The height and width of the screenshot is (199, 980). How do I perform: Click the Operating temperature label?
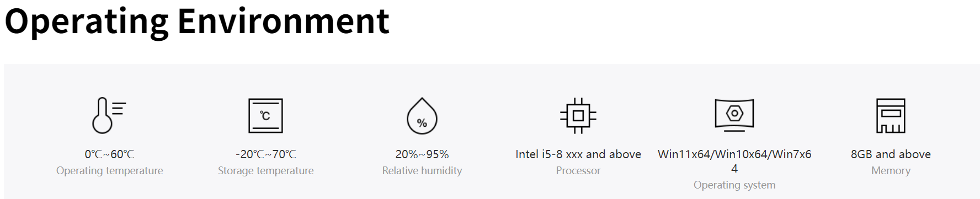point(109,171)
